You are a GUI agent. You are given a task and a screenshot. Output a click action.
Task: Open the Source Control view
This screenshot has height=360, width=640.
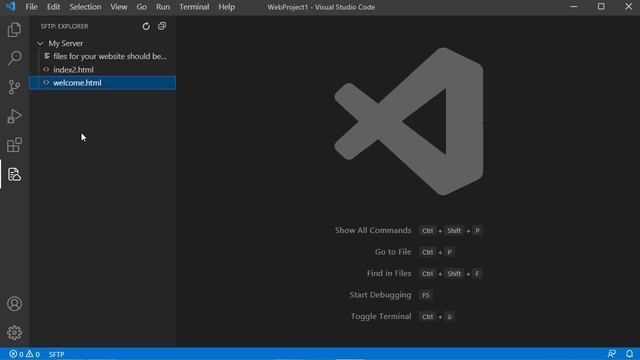point(14,87)
